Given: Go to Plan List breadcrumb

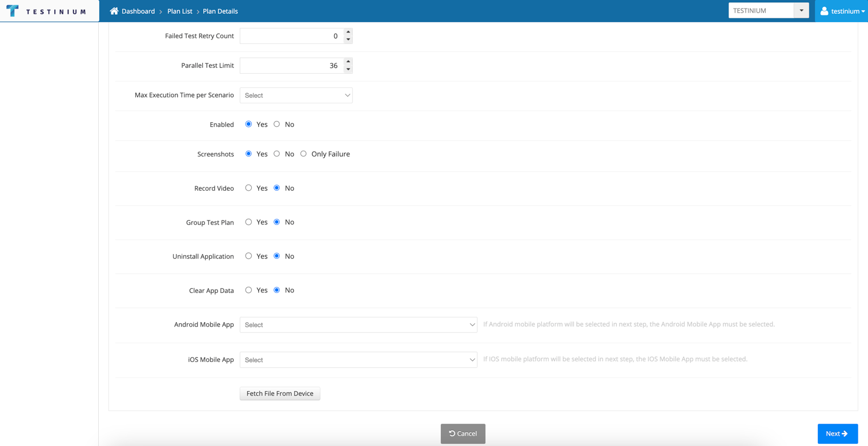Looking at the screenshot, I should [x=180, y=11].
